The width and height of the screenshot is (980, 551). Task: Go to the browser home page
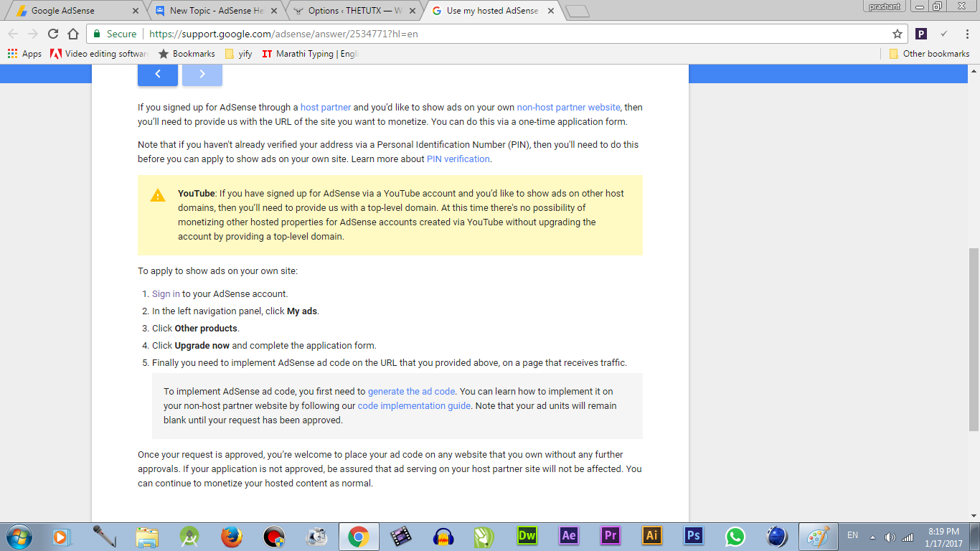pos(73,34)
